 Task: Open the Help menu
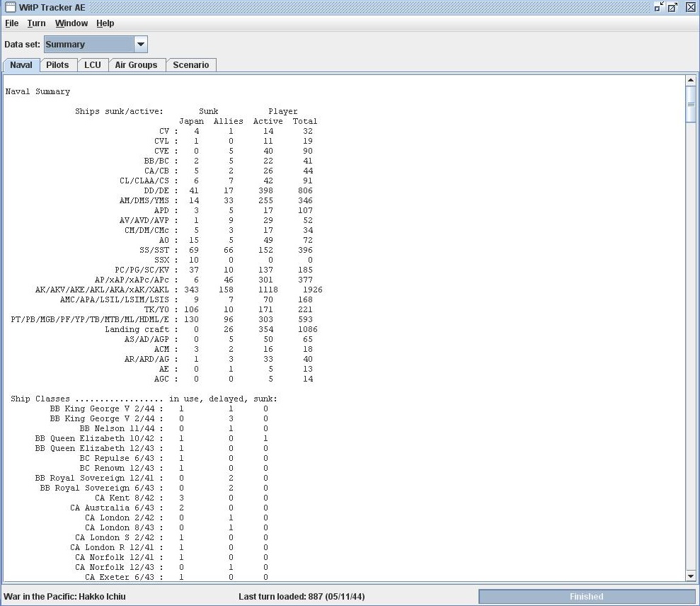(105, 23)
